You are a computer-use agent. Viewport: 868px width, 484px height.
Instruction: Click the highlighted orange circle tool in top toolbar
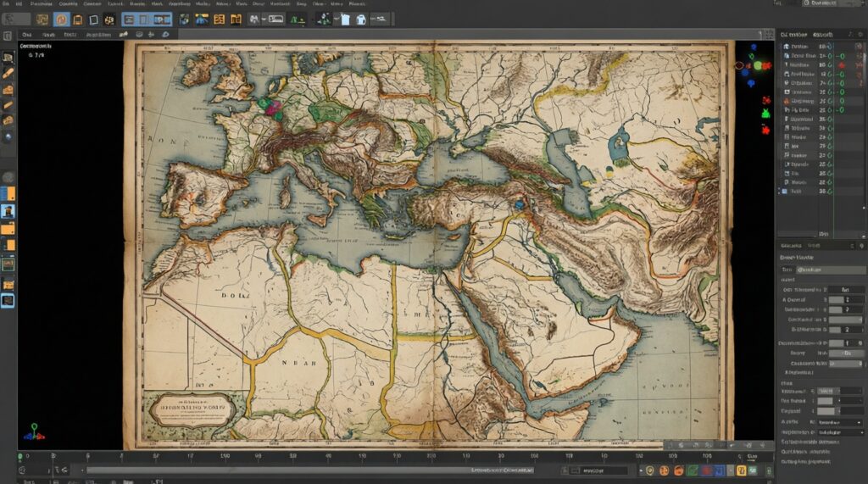[61, 19]
